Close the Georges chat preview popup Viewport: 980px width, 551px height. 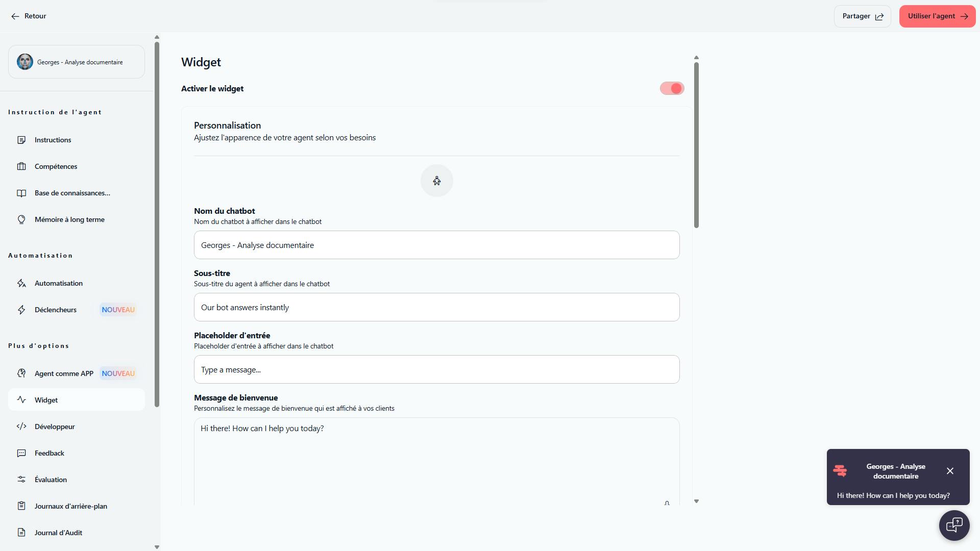950,471
